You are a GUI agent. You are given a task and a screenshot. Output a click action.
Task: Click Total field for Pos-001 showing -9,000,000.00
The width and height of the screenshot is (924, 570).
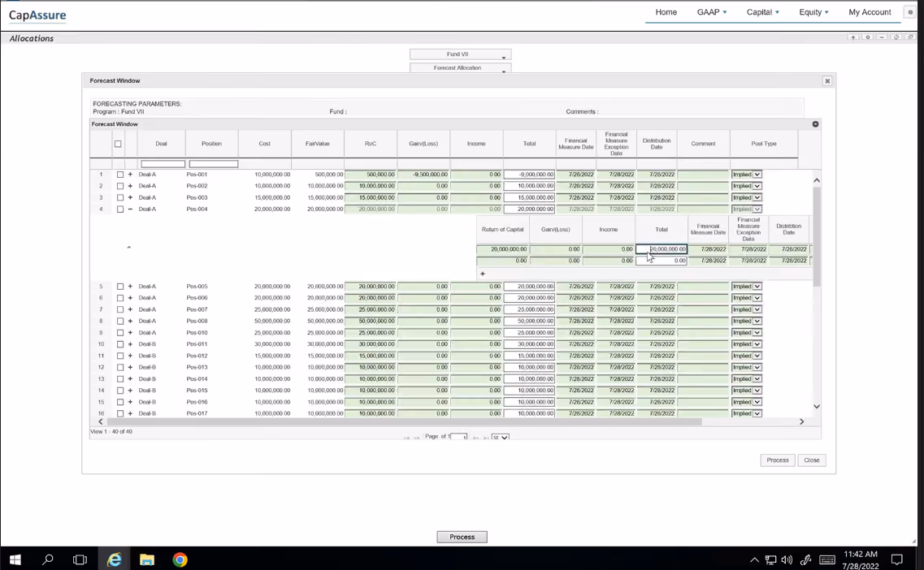click(x=529, y=175)
